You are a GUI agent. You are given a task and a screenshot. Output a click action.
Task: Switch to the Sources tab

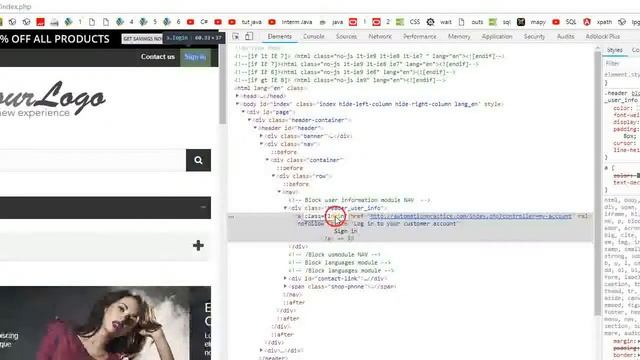coord(346,37)
